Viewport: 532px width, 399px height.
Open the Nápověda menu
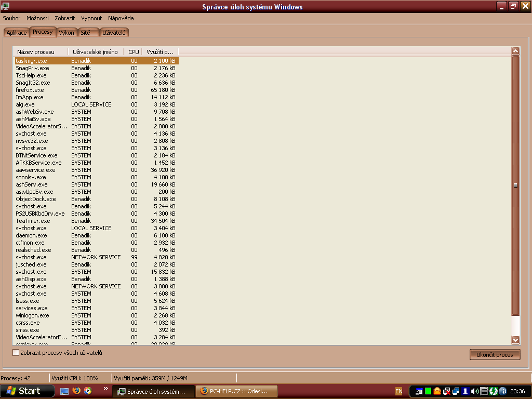pyautogui.click(x=121, y=18)
